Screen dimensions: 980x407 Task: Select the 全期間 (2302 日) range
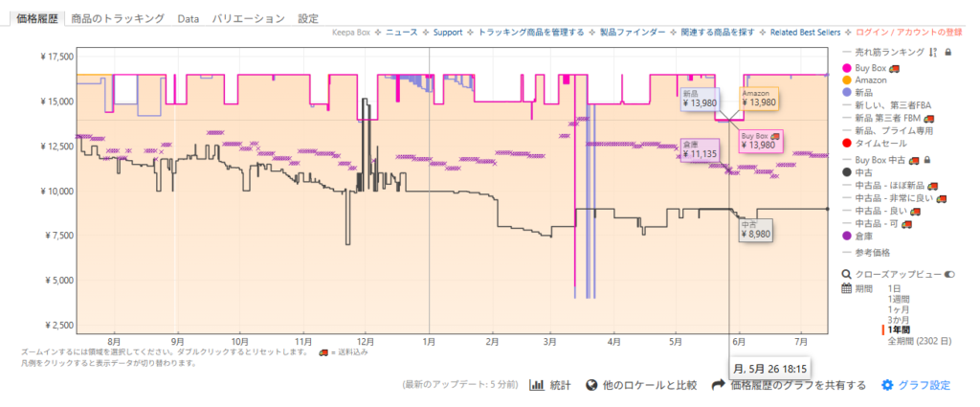coord(919,341)
